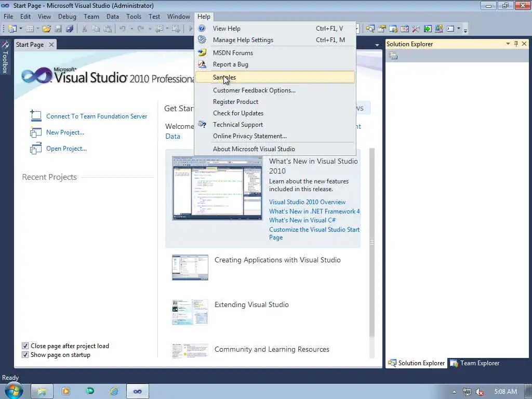Open the Undo history dropdown arrow
532x399 pixels.
[x=131, y=29]
